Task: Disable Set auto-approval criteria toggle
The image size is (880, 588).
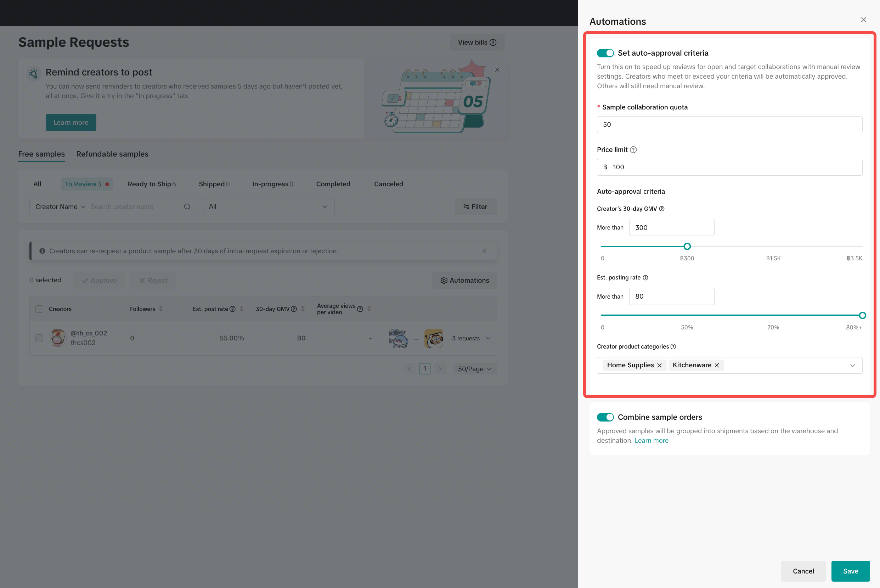Action: tap(605, 53)
